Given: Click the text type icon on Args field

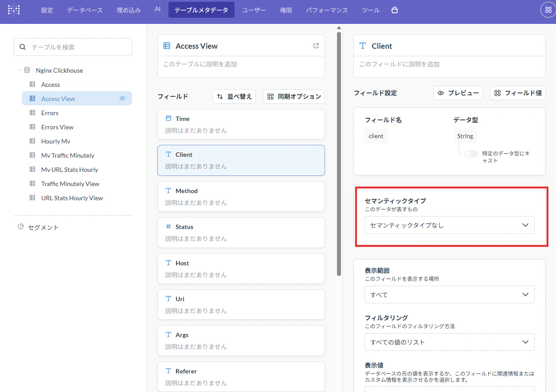Looking at the screenshot, I should click(x=168, y=334).
